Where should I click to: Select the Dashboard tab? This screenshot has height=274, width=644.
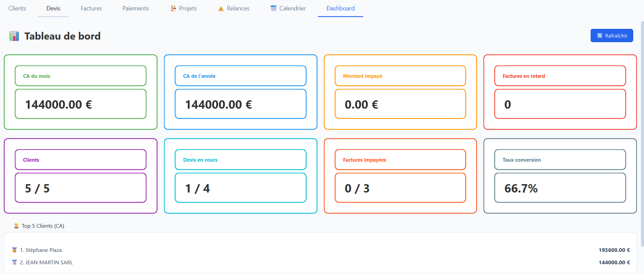pos(341,8)
